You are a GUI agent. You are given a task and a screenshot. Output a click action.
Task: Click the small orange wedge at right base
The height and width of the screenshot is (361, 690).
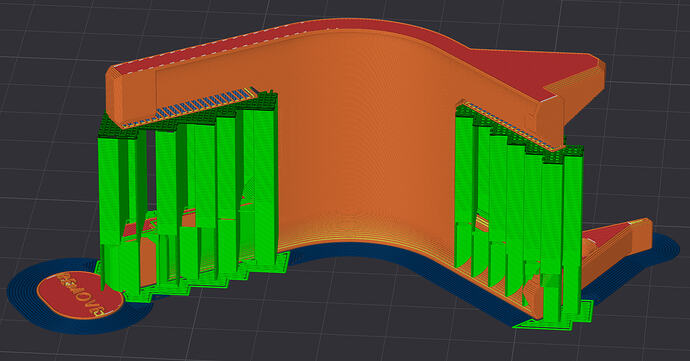[620, 247]
